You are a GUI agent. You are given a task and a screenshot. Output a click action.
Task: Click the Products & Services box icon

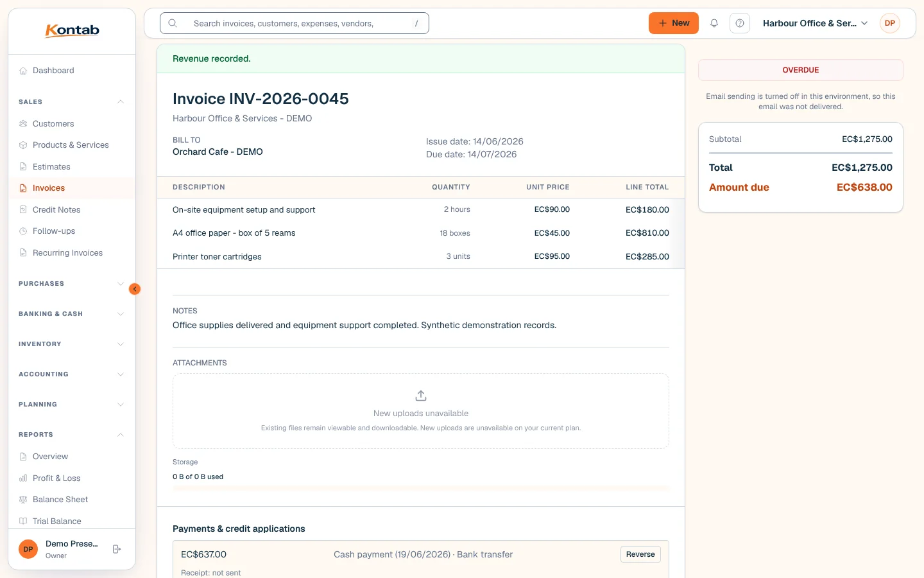click(x=23, y=145)
